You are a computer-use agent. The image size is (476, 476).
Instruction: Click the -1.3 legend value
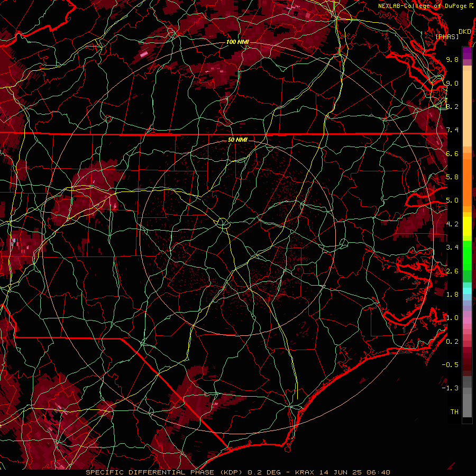pos(450,388)
